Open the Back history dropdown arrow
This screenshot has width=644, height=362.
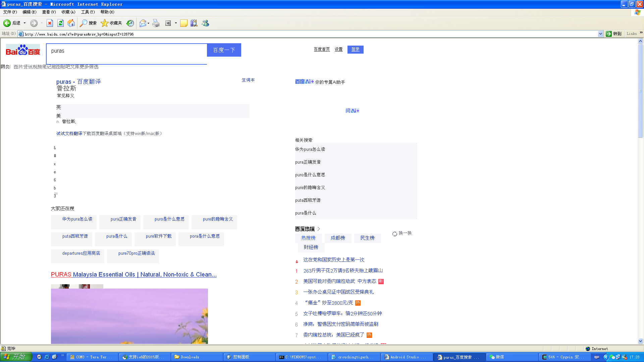(24, 23)
